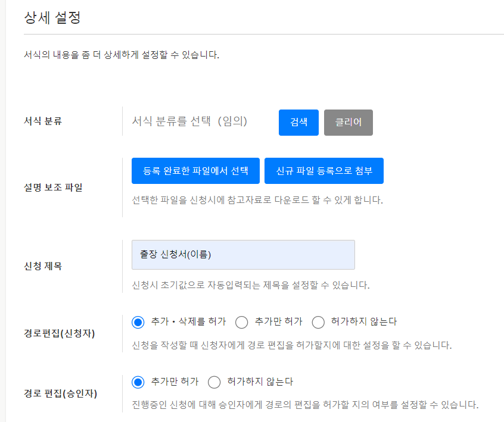This screenshot has width=504, height=422.
Task: Click the help text under the 신청 제목 input
Action: tap(250, 285)
